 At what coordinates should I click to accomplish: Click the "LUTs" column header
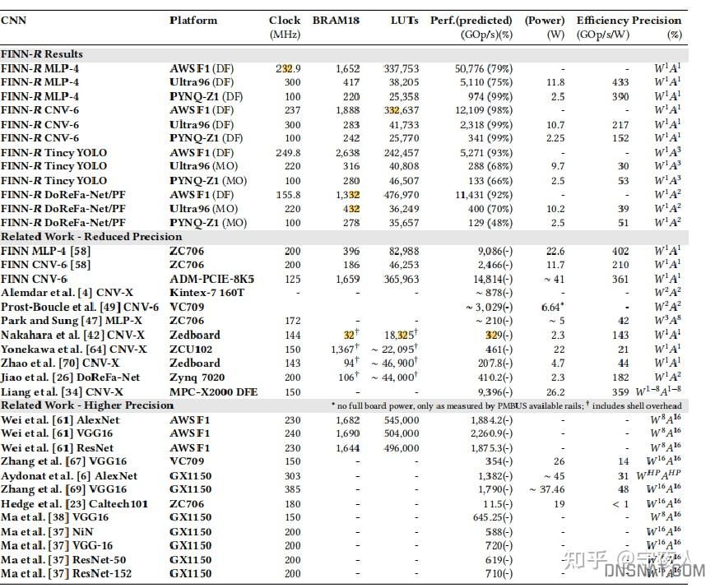click(405, 21)
